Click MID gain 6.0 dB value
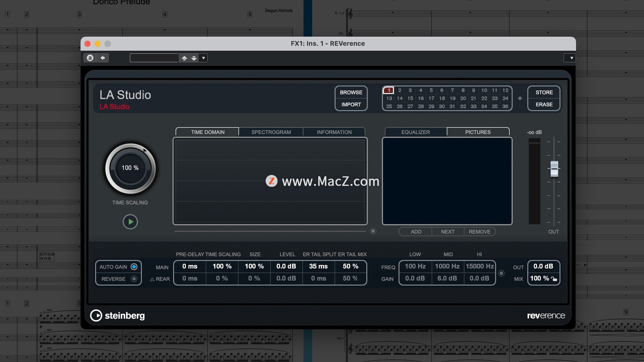Viewport: 644px width, 362px height. (x=447, y=278)
